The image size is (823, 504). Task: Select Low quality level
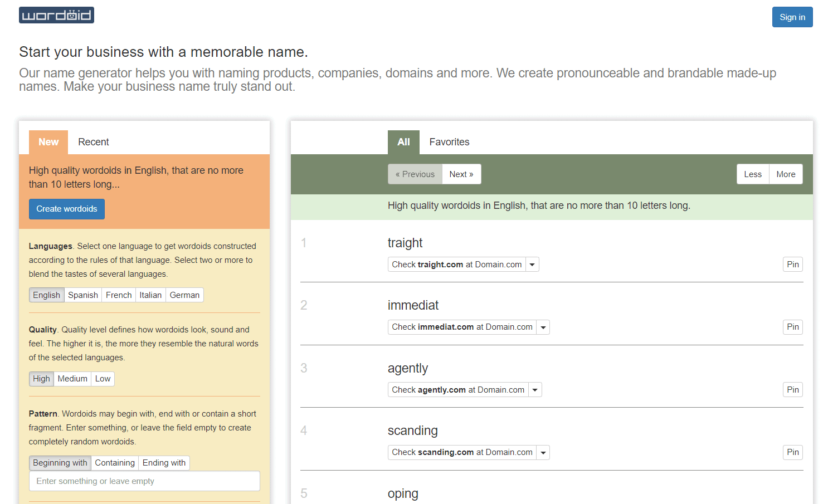pos(103,379)
